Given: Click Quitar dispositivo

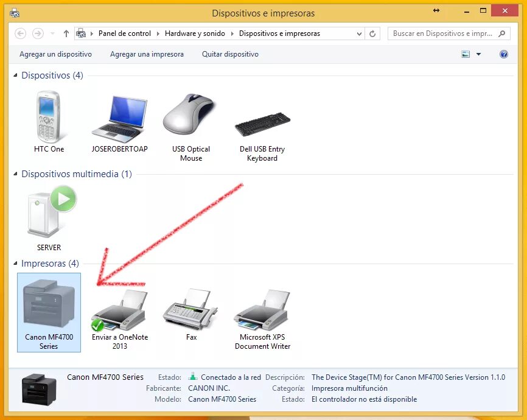Looking at the screenshot, I should point(230,54).
